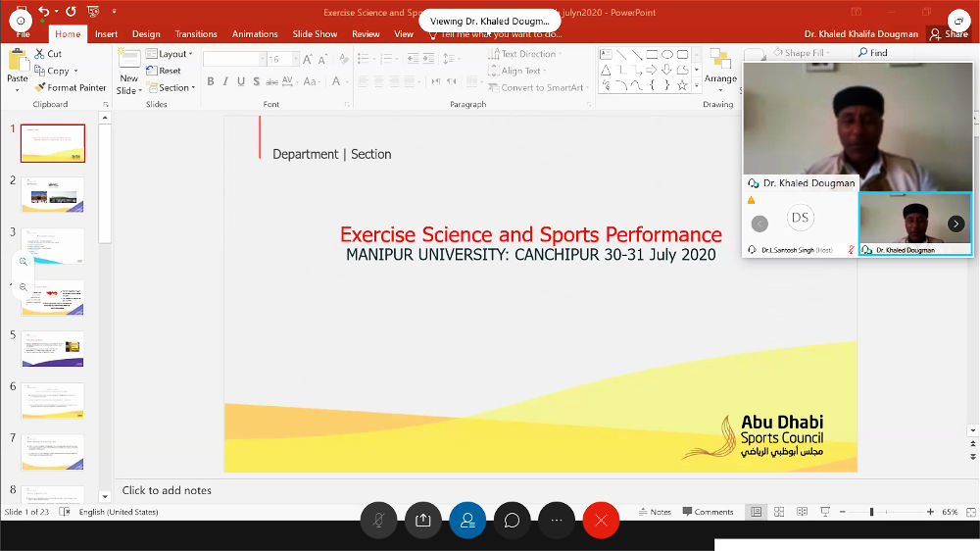Open the Align Text dropdown
The width and height of the screenshot is (980, 551).
pos(516,71)
